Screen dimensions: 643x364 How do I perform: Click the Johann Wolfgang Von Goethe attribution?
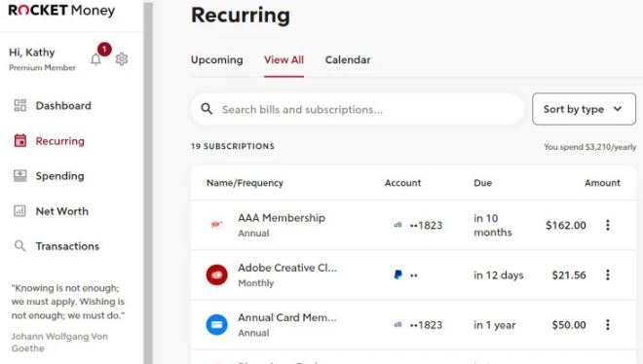point(59,343)
